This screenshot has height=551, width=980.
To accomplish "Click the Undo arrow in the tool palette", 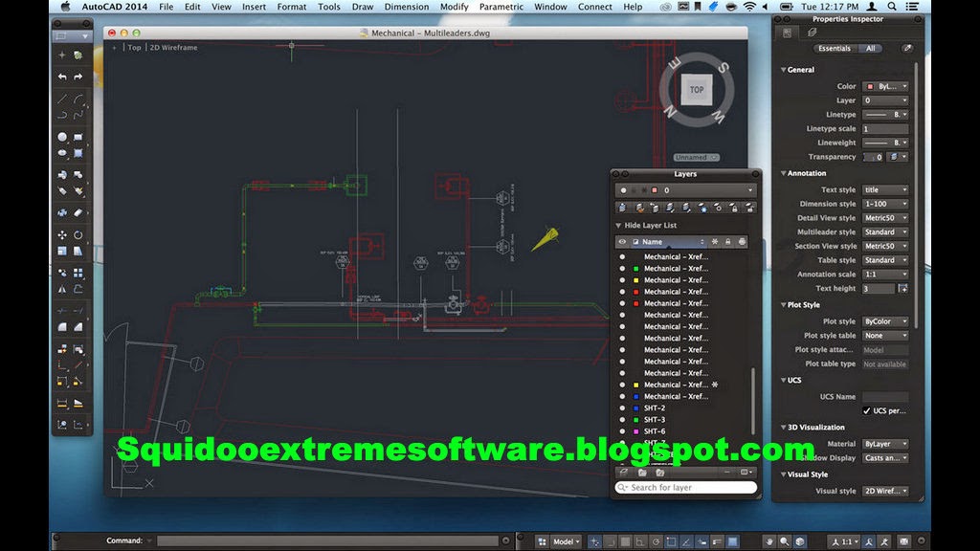I will tap(62, 77).
